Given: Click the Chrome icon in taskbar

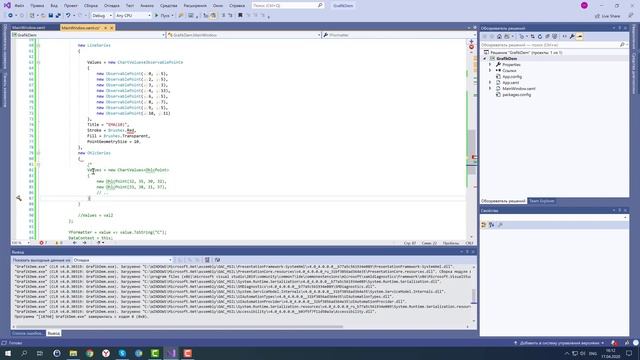Looking at the screenshot, I should click(x=90, y=353).
